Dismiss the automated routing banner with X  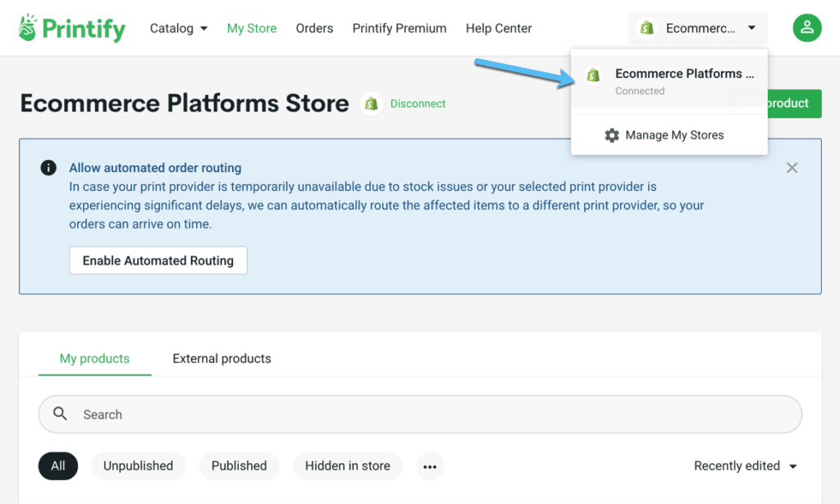pyautogui.click(x=792, y=168)
